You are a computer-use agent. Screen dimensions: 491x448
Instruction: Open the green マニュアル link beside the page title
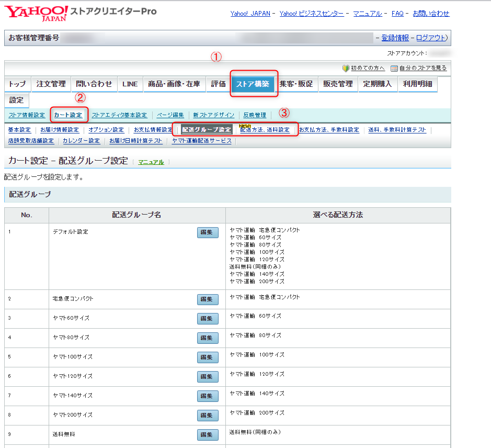tap(151, 162)
